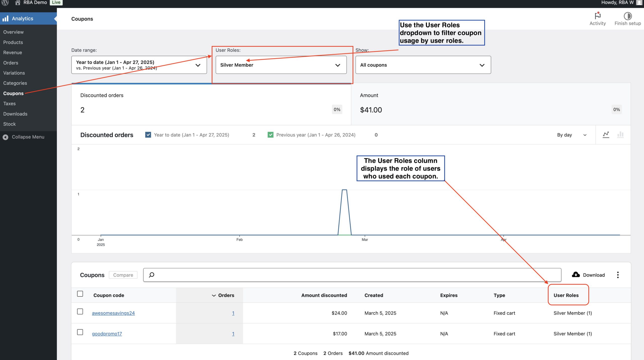Click the WordPress logo icon
Screen dimensions: 644x360
(5, 3)
